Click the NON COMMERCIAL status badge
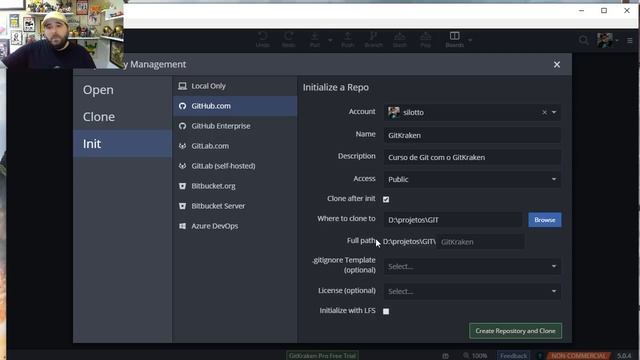This screenshot has height=360, width=640. 578,356
